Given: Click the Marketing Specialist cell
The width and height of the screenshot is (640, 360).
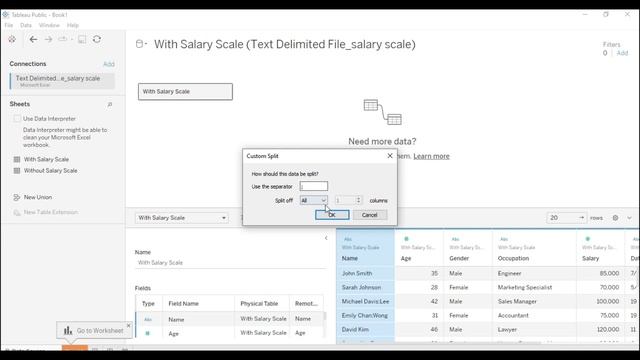Looking at the screenshot, I should (x=525, y=287).
